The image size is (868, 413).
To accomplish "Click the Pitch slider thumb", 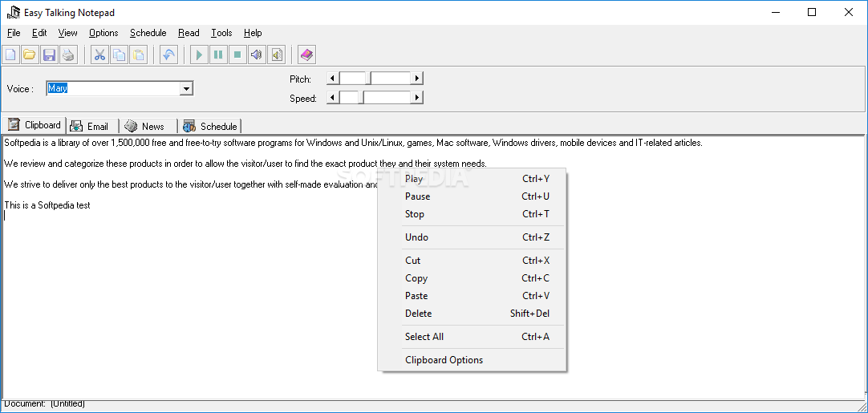I will coord(369,78).
